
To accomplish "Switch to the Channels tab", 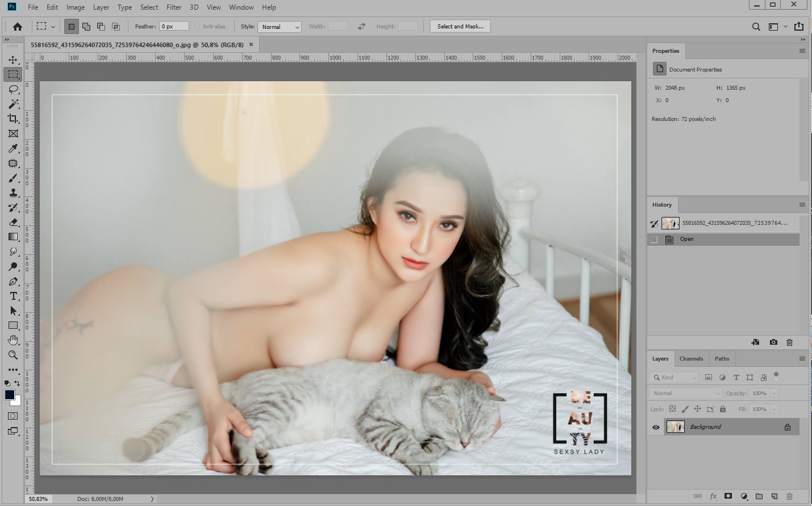I will 691,359.
